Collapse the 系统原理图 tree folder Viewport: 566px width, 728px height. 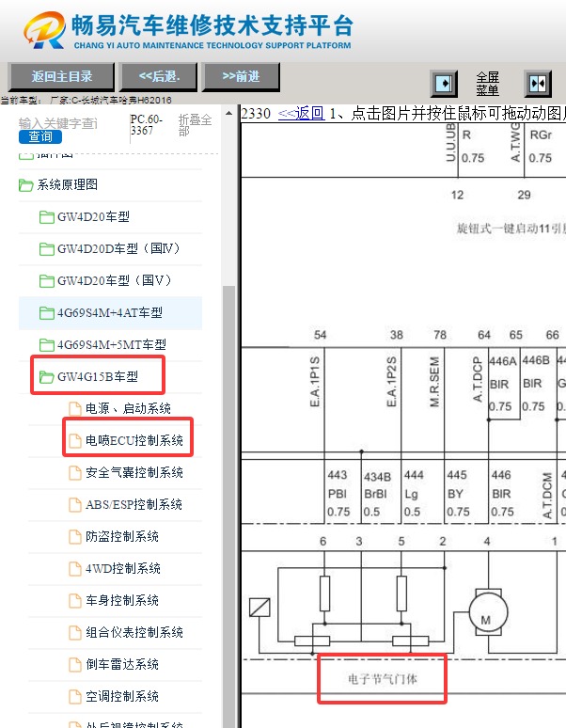click(x=68, y=184)
